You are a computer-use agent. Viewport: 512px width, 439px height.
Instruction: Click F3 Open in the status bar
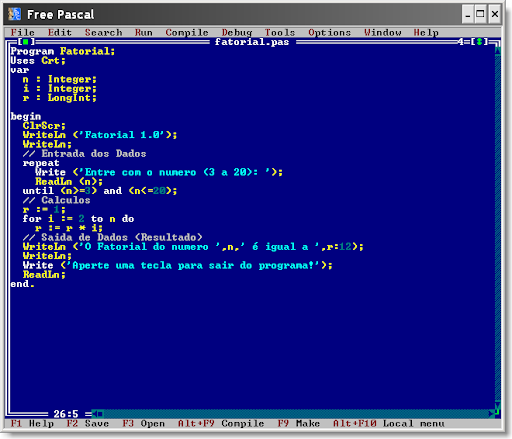click(x=143, y=423)
